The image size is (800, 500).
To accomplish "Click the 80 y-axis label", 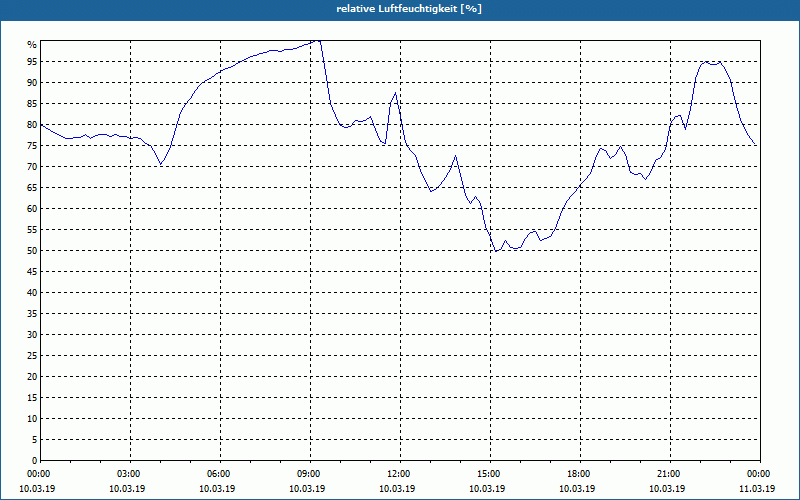I will [x=32, y=124].
